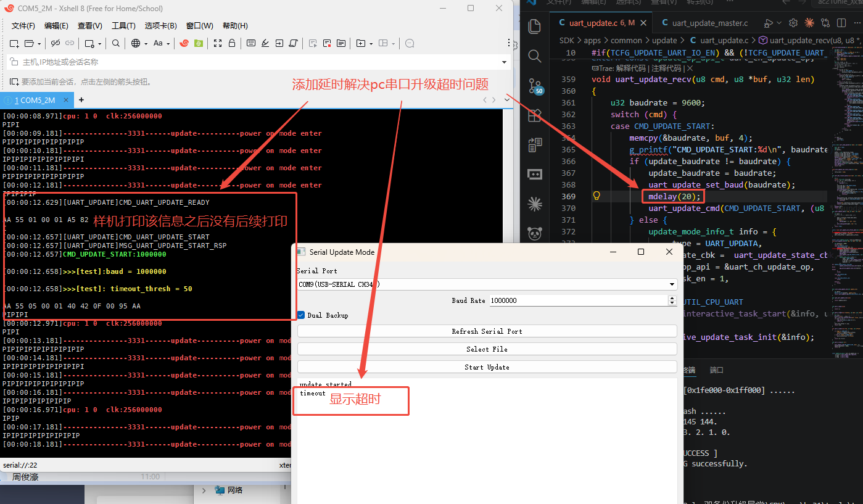Click the lightbulb code action on line 369
The image size is (863, 504).
click(x=597, y=196)
